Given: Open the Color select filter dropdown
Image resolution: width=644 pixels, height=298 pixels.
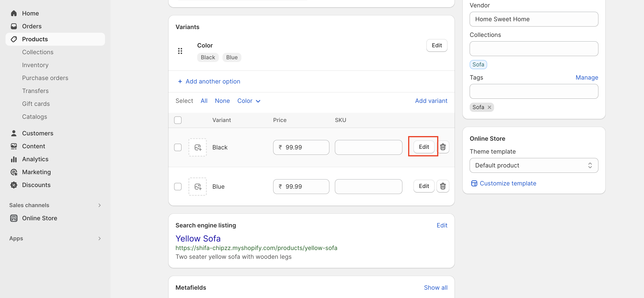Looking at the screenshot, I should click(x=249, y=101).
